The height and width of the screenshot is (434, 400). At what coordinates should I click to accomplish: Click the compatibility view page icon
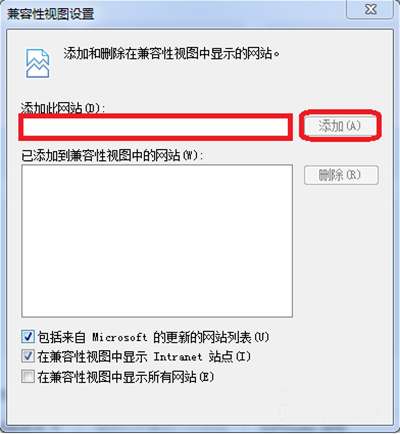click(38, 63)
